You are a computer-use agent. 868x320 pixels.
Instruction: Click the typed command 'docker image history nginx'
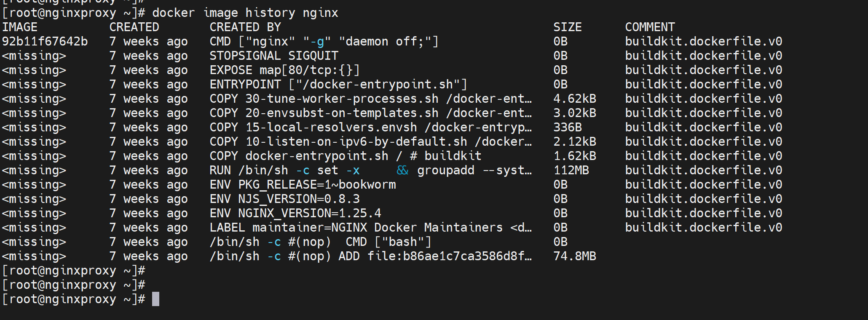point(245,13)
